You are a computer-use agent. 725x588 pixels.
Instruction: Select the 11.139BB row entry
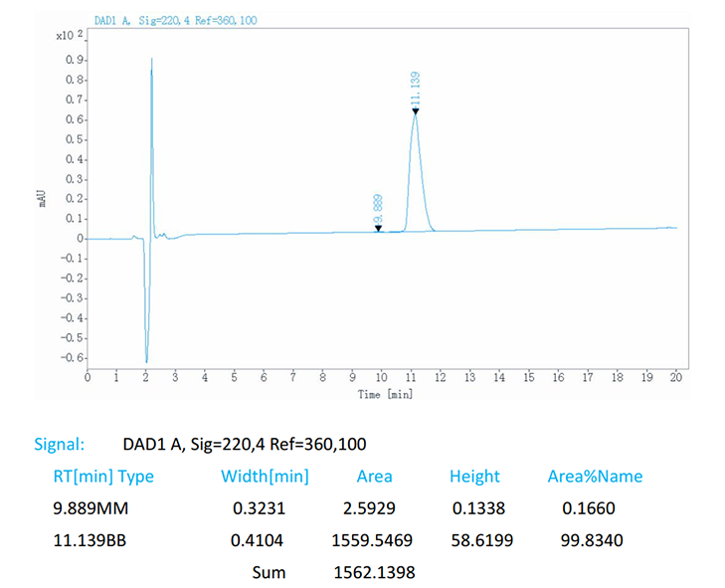click(92, 540)
